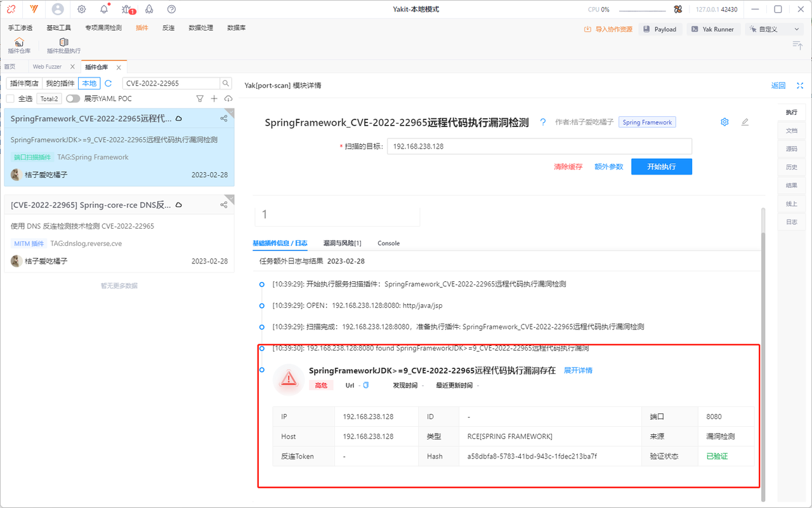Select the 本地 plugin source
Image resolution: width=812 pixels, height=508 pixels.
tap(89, 83)
